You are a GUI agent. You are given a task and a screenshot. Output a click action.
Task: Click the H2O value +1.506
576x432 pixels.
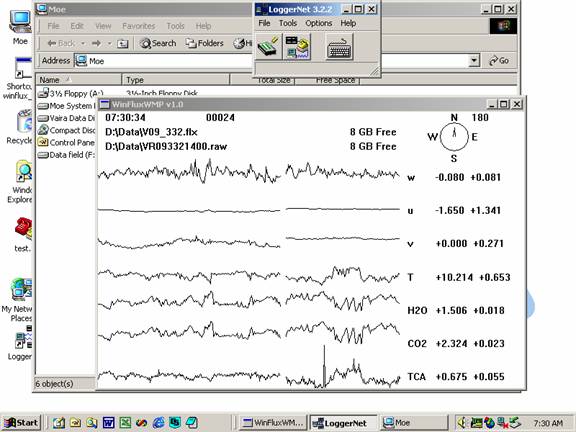point(451,310)
